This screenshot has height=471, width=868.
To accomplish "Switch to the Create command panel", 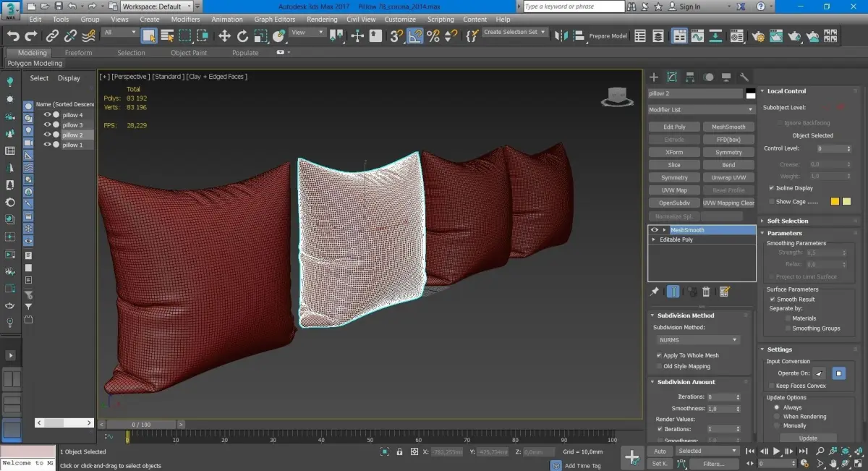I will coord(654,77).
